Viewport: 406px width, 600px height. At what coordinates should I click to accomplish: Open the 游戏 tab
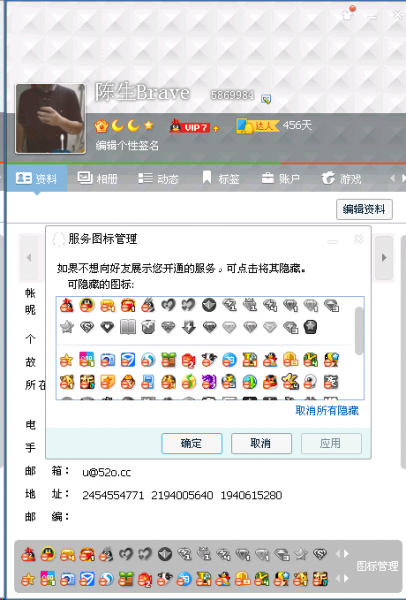coord(341,178)
